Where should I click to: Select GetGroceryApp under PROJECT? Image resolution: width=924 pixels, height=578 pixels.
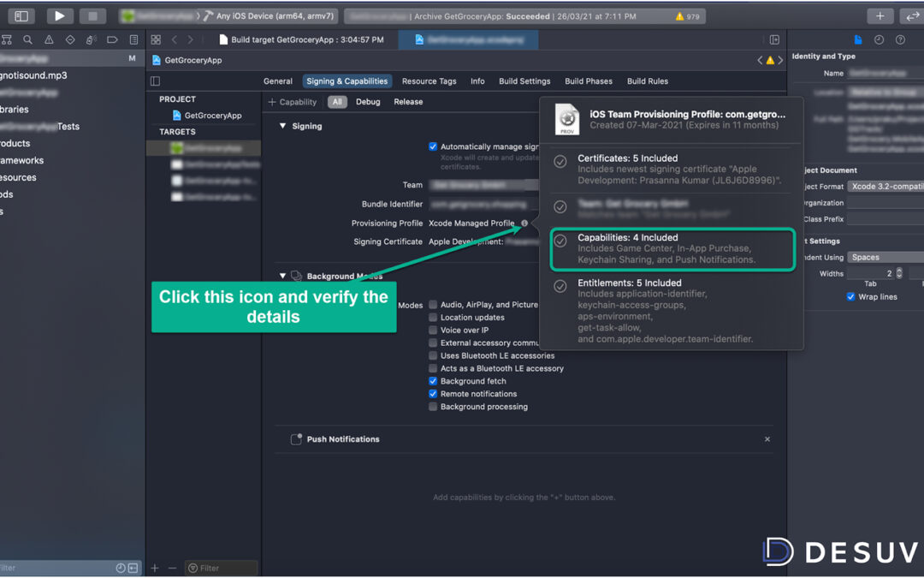click(x=207, y=116)
